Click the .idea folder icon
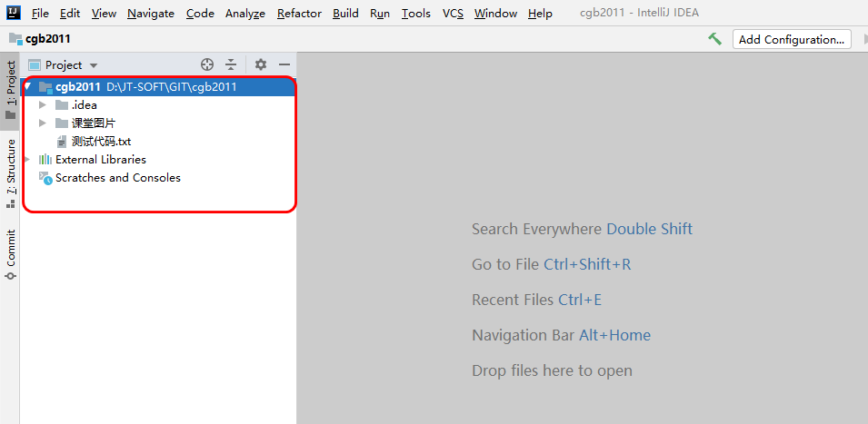The image size is (868, 424). (62, 105)
